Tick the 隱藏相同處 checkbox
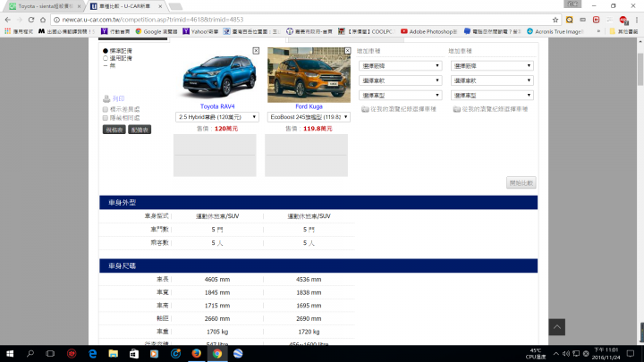The width and height of the screenshot is (644, 362). click(x=106, y=117)
